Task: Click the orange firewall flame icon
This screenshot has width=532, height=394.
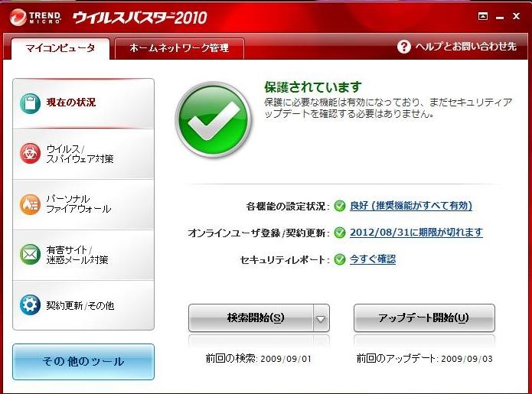Action: (30, 204)
